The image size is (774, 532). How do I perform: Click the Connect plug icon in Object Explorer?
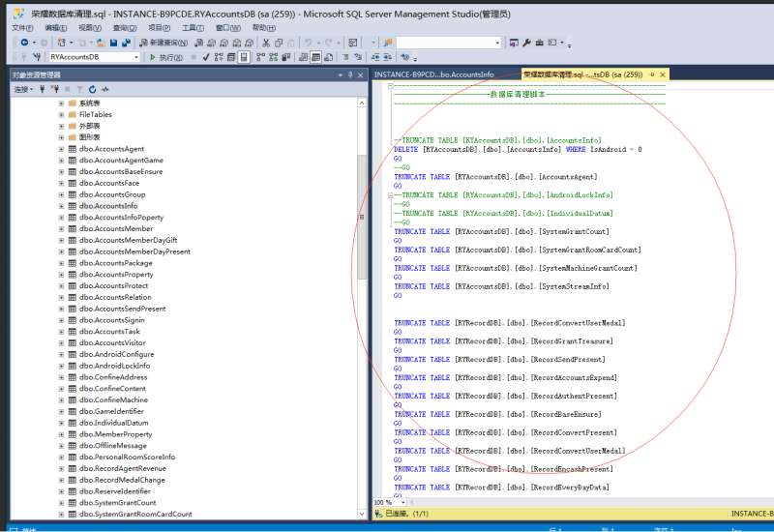(43, 89)
